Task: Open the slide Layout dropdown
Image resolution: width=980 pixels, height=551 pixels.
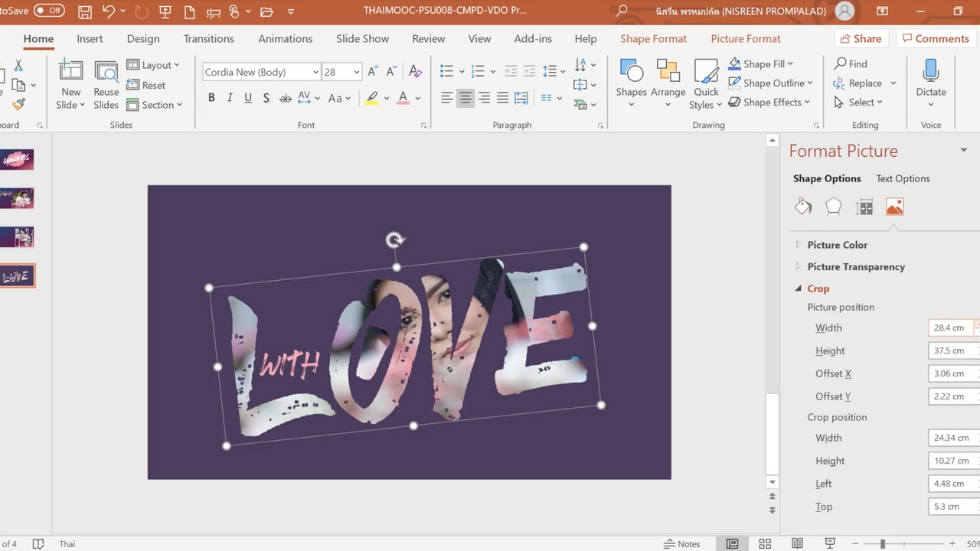Action: 153,66
